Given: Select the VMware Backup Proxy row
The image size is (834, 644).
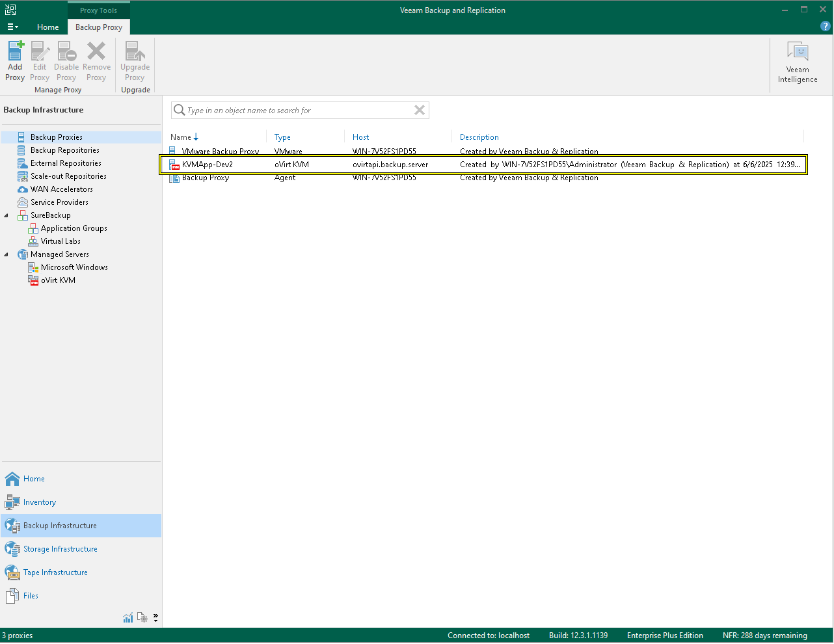Looking at the screenshot, I should (x=220, y=152).
